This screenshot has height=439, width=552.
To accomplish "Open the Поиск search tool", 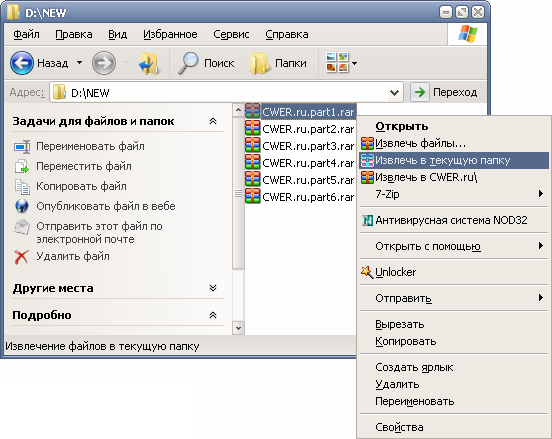I will coord(206,63).
